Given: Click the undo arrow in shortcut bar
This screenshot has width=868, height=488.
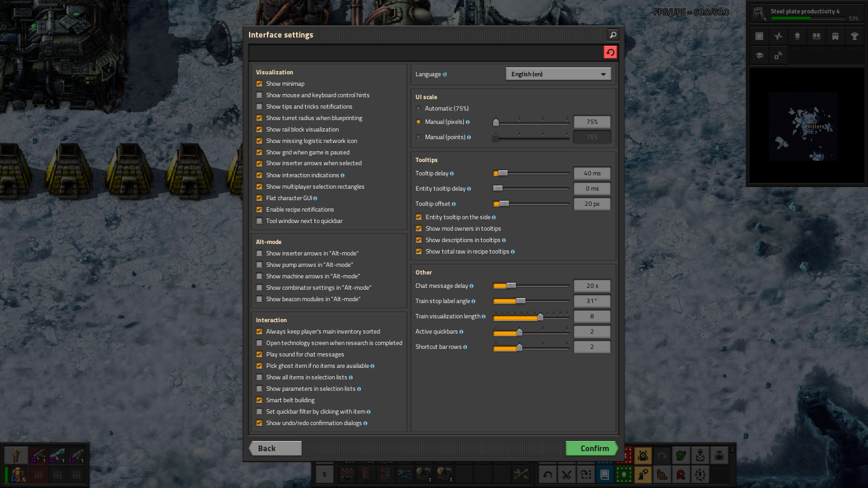Looking at the screenshot, I should point(548,474).
